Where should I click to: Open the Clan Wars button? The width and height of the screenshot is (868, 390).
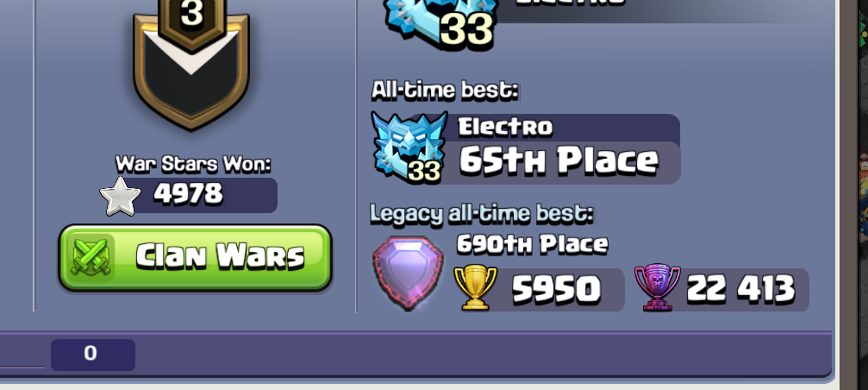(x=195, y=258)
